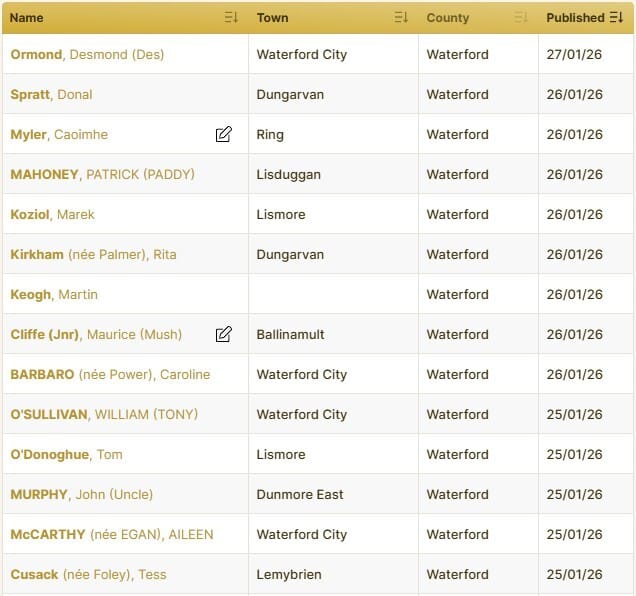Viewport: 636px width, 596px height.
Task: Sort table by Name column icon
Action: tap(231, 17)
